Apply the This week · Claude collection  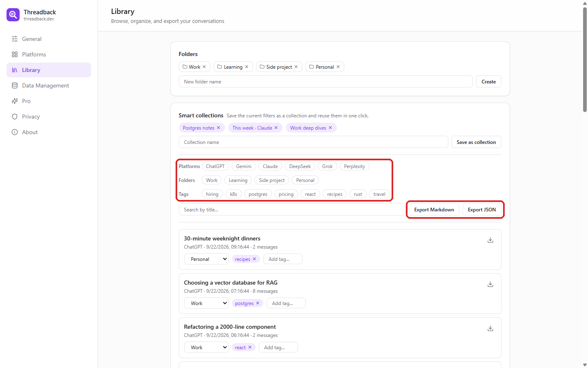click(x=252, y=128)
